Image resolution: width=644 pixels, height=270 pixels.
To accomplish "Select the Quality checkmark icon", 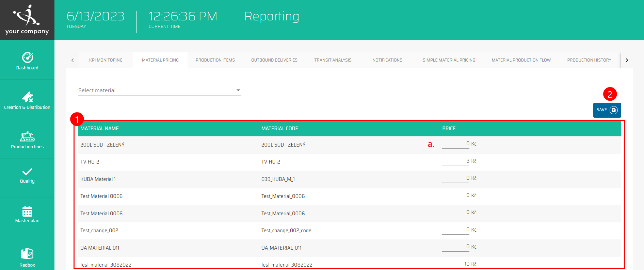I will pos(27,172).
